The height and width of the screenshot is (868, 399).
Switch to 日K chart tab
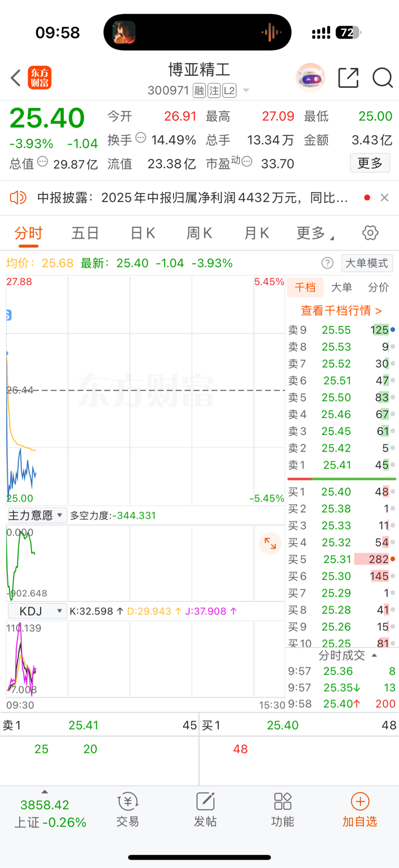click(x=142, y=233)
